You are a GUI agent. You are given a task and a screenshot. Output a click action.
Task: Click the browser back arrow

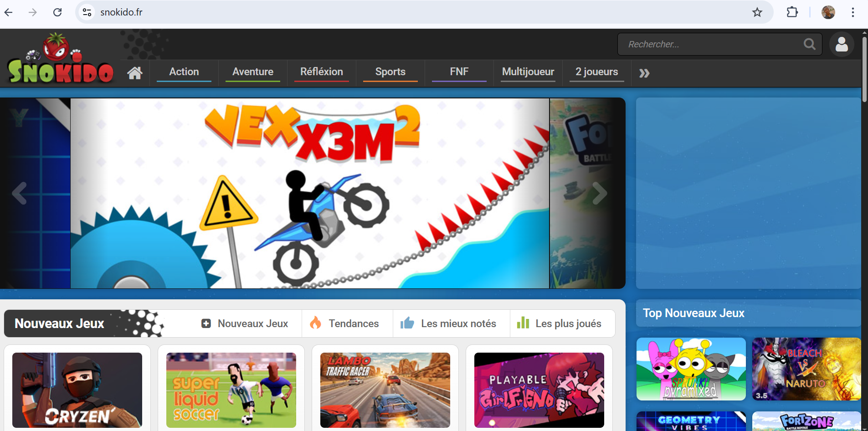[9, 12]
